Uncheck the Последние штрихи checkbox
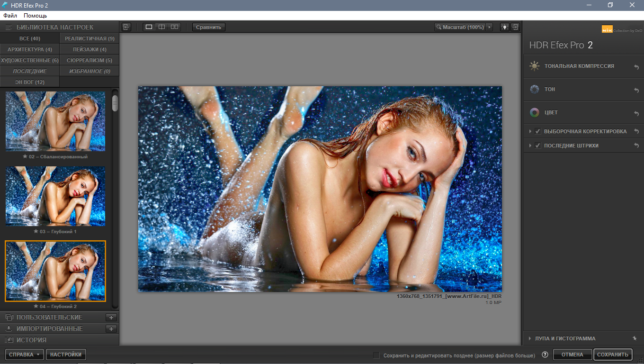 (537, 146)
